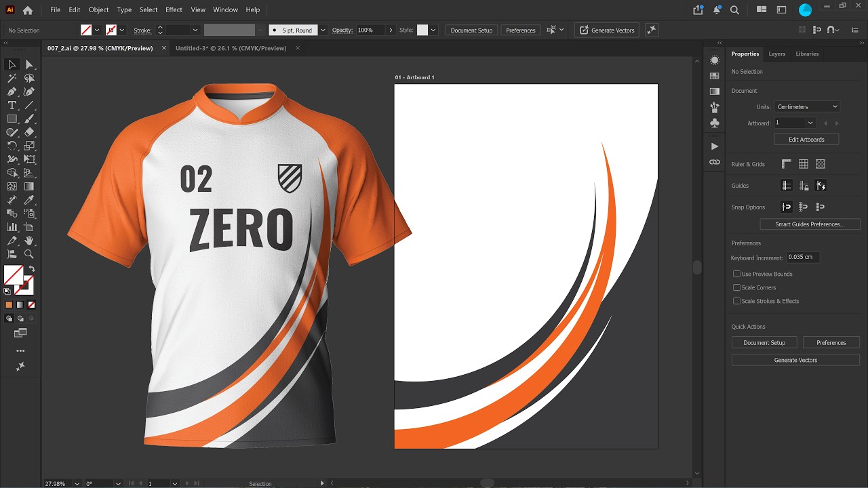Select the Eraser tool
Image resolution: width=868 pixels, height=488 pixels.
point(29,132)
